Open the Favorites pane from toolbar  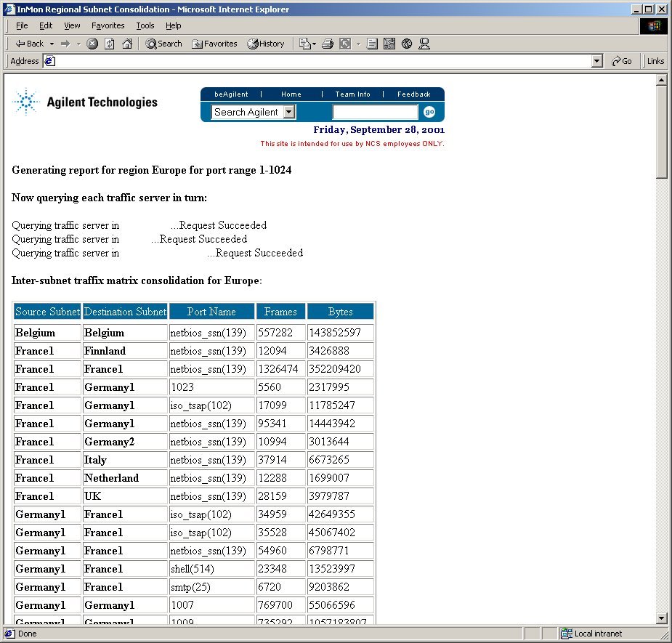pyautogui.click(x=214, y=44)
